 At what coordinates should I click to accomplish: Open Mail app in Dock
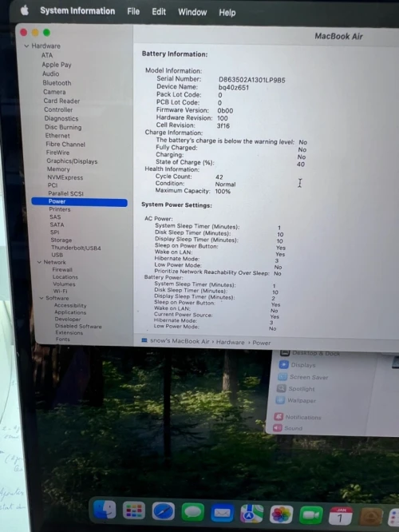click(x=222, y=513)
